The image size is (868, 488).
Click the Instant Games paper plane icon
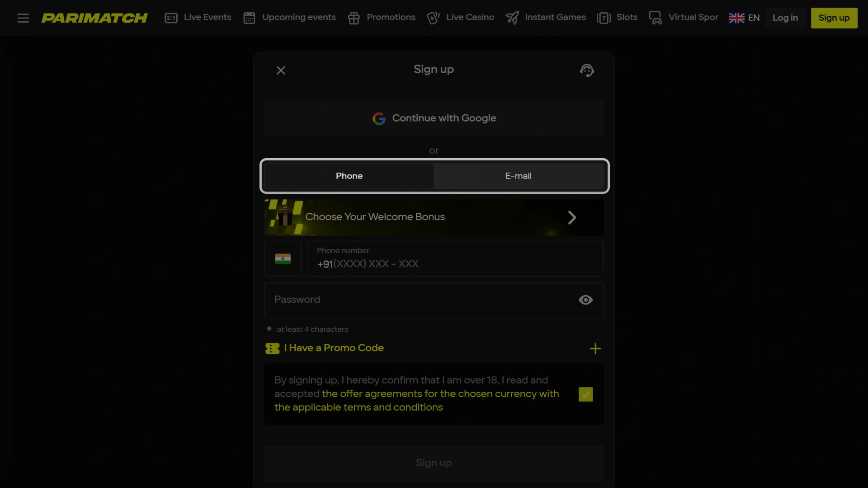[513, 18]
